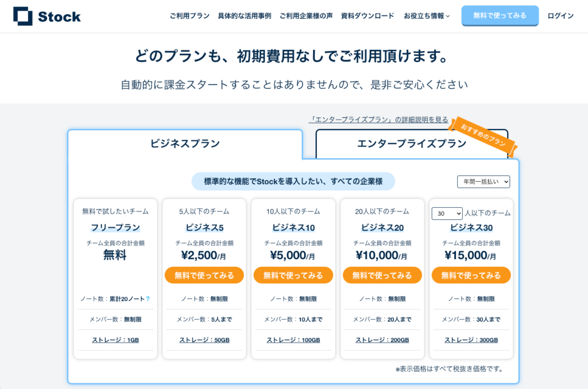Click the blue 無料で使ってみる header button
The width and height of the screenshot is (588, 389).
(x=500, y=15)
